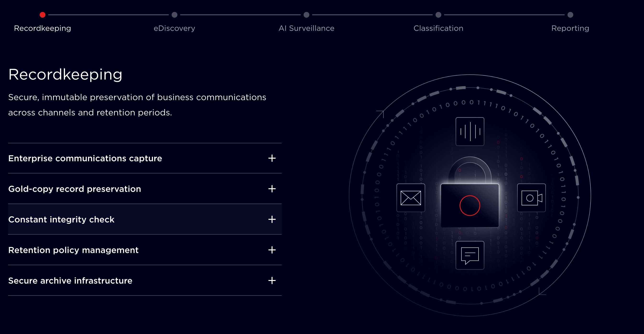Click the glowing padlock graphic
Image resolution: width=644 pixels, height=334 pixels.
click(x=470, y=195)
